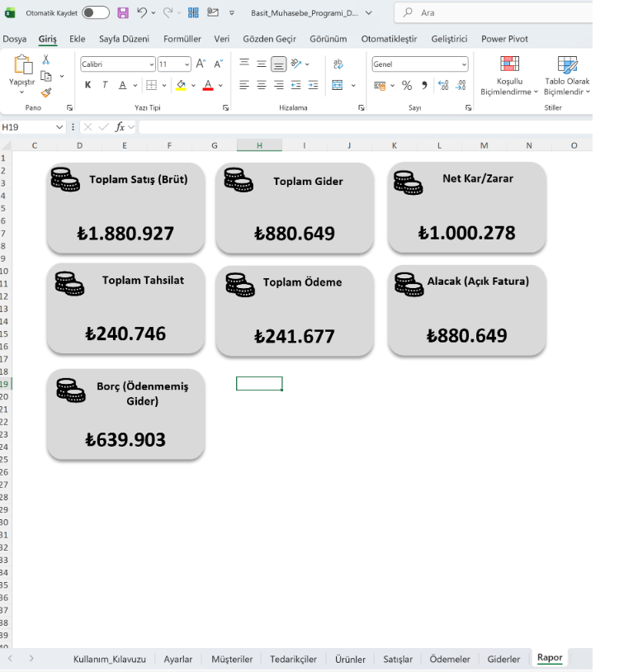This screenshot has width=619, height=672.
Task: Toggle underline A formatting
Action: 122,85
